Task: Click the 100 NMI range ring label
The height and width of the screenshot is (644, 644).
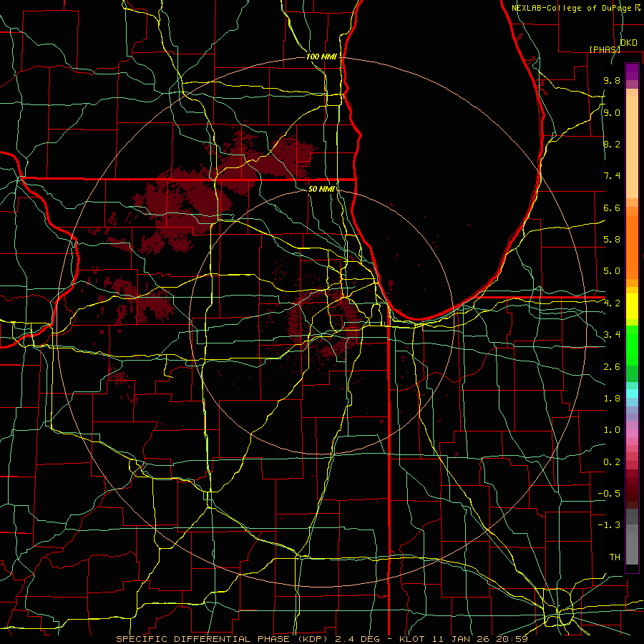Action: [321, 57]
